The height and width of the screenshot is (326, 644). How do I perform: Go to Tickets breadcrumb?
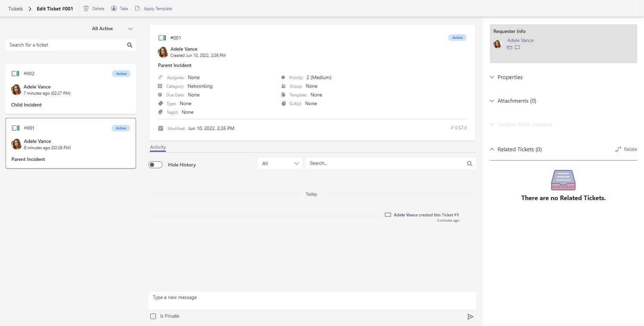pyautogui.click(x=16, y=9)
